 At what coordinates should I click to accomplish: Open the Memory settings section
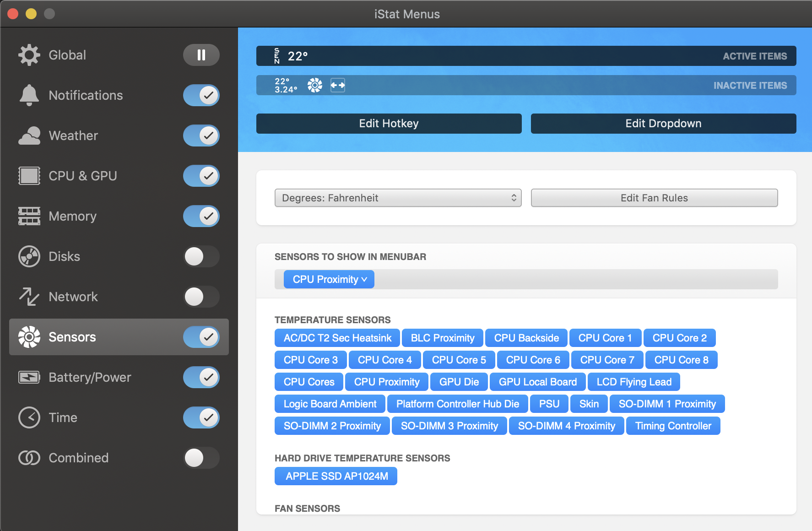pyautogui.click(x=119, y=216)
